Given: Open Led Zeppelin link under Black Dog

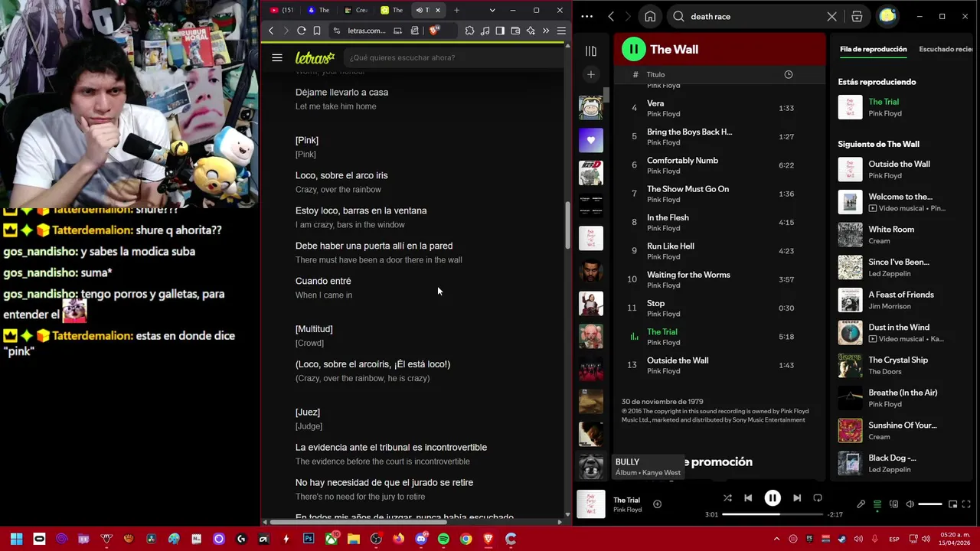Looking at the screenshot, I should tap(889, 470).
